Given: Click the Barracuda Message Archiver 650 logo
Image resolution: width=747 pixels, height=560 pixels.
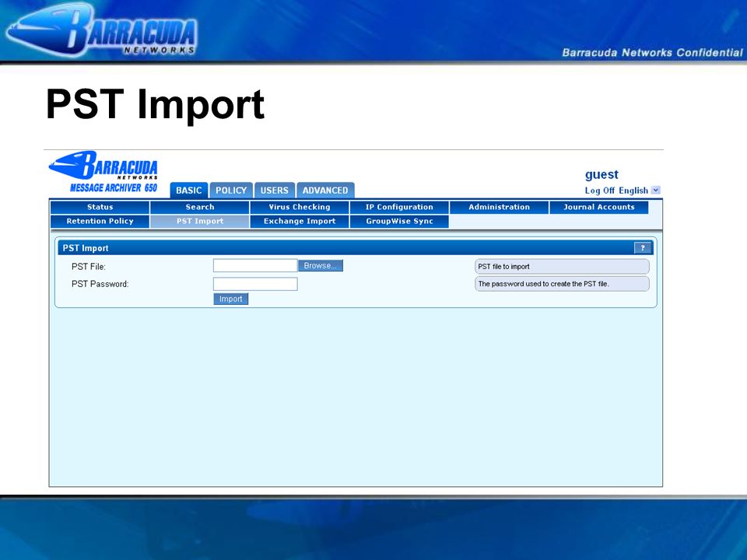Looking at the screenshot, I should pos(103,172).
